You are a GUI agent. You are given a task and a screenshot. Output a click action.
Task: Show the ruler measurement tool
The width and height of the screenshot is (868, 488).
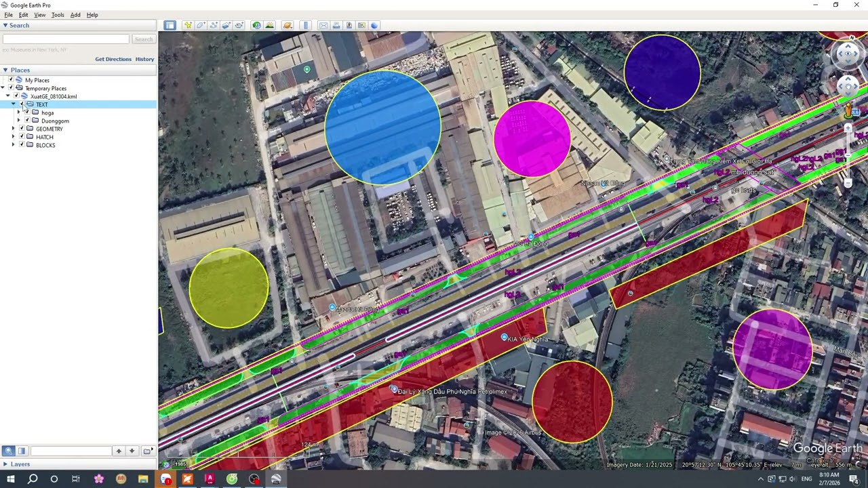[305, 25]
